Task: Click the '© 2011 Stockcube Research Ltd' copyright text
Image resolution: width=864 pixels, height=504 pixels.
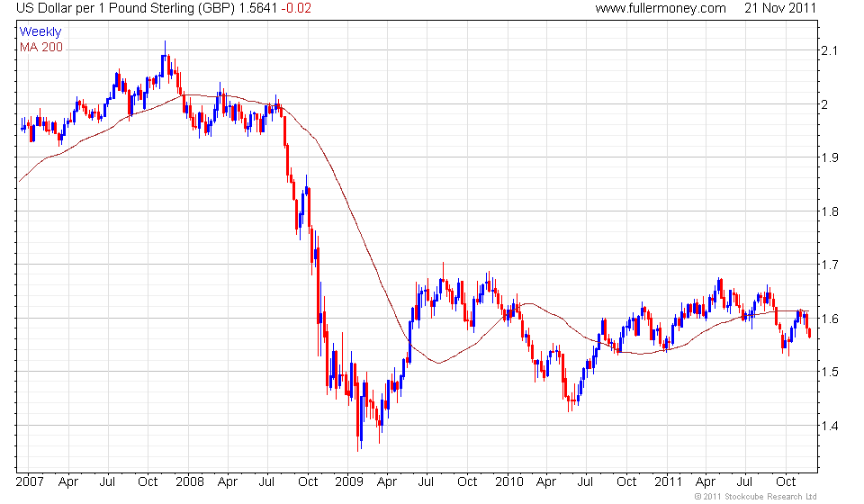Action: pyautogui.click(x=755, y=497)
